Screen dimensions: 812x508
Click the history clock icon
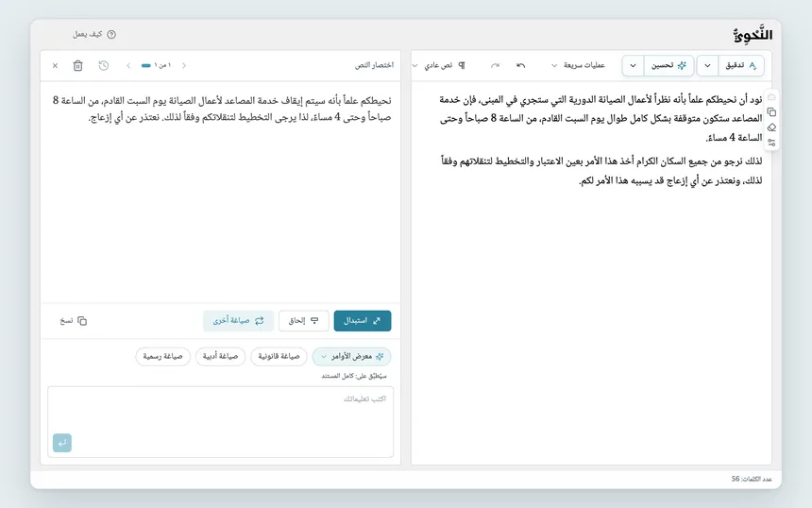coord(104,66)
